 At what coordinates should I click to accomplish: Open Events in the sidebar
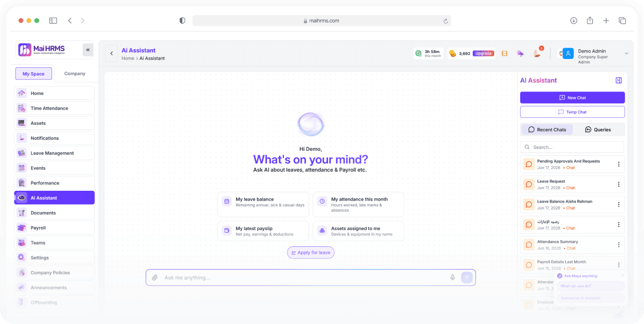point(55,168)
